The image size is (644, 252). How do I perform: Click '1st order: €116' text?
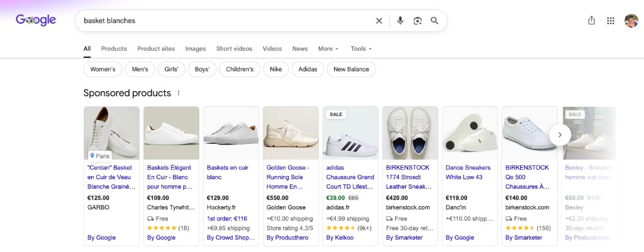point(227,219)
